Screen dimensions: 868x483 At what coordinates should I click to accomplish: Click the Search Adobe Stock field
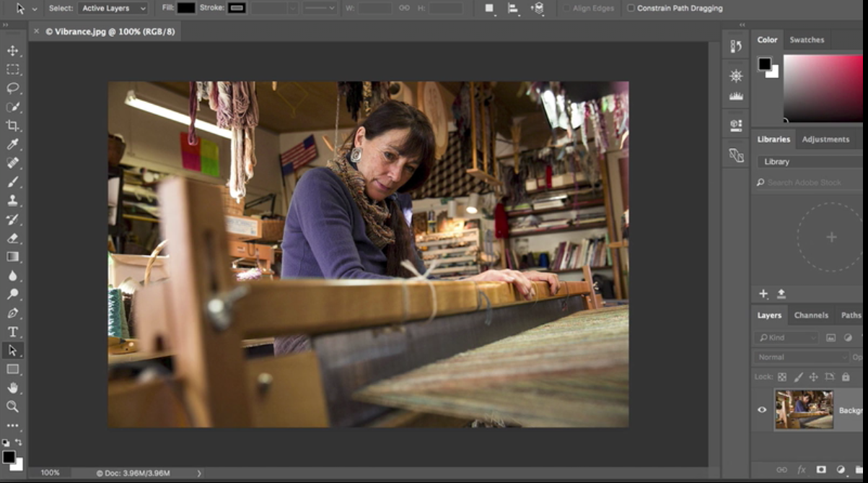(x=810, y=183)
